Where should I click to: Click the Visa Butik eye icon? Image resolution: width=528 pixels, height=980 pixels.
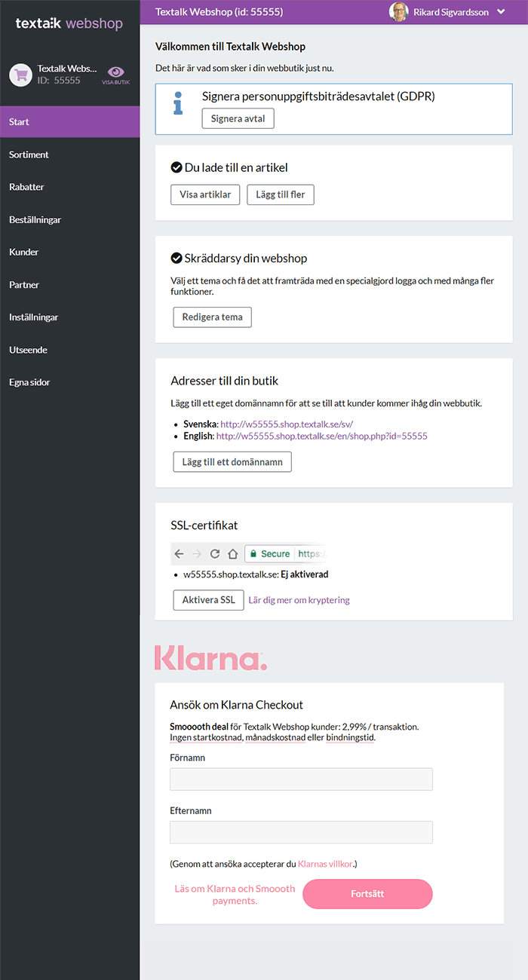[116, 72]
